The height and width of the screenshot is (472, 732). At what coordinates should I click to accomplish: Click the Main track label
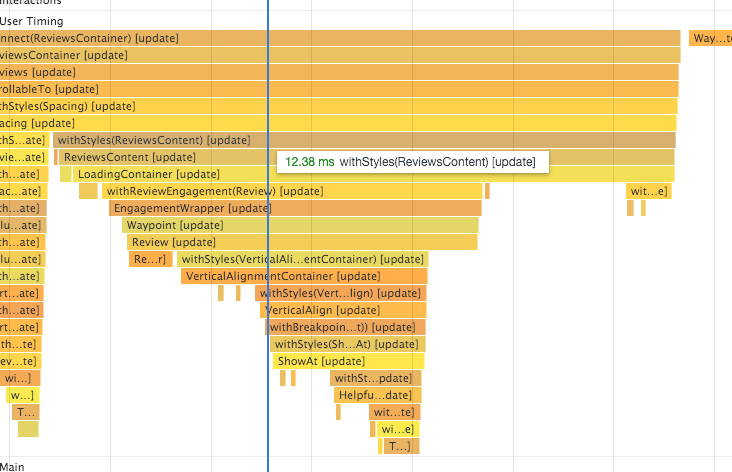[12, 466]
